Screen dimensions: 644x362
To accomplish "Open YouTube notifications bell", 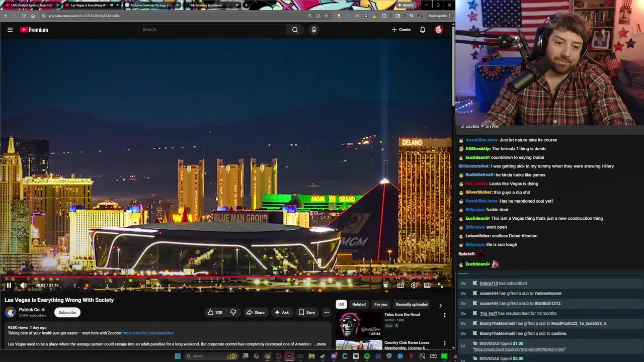I will [423, 30].
